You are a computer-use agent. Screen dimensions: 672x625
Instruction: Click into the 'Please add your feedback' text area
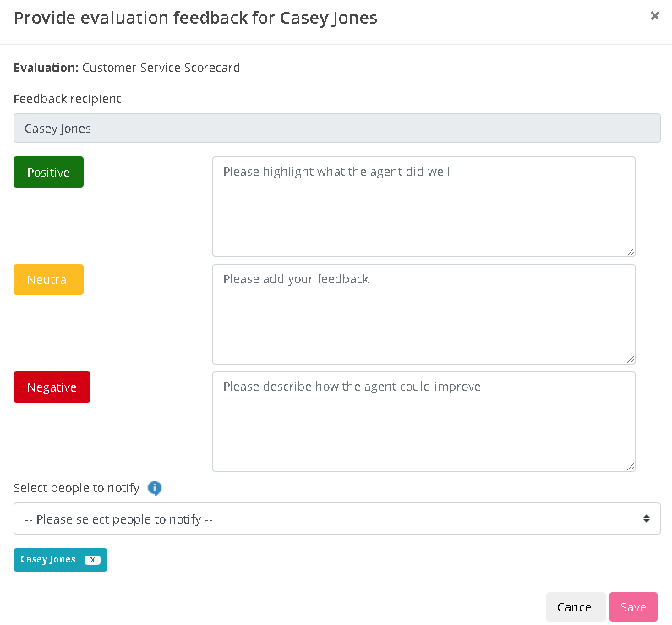423,314
